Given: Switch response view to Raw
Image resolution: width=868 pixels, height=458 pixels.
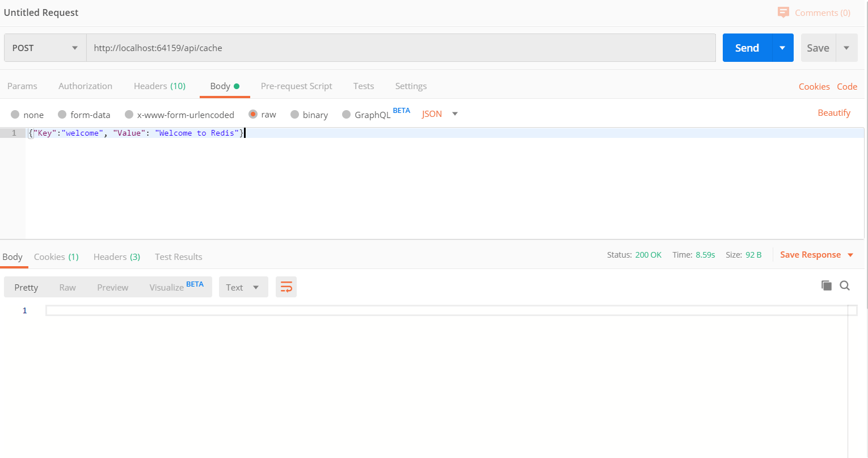Looking at the screenshot, I should pyautogui.click(x=68, y=287).
